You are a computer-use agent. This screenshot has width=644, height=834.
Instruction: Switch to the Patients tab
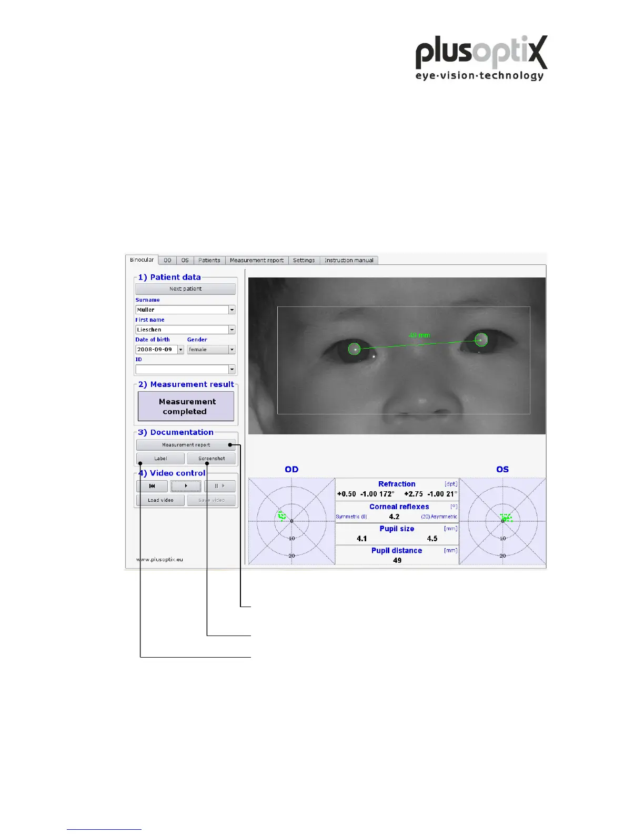[x=209, y=260]
